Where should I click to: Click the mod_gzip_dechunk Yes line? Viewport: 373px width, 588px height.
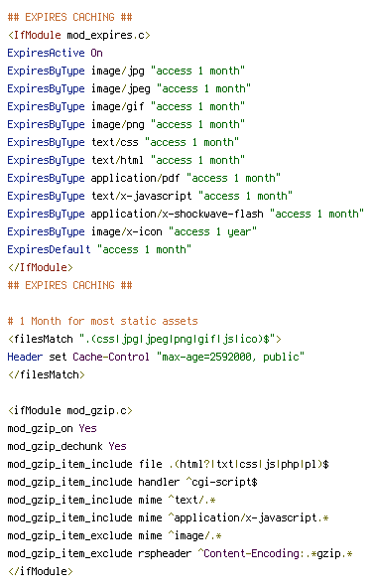[x=67, y=446]
